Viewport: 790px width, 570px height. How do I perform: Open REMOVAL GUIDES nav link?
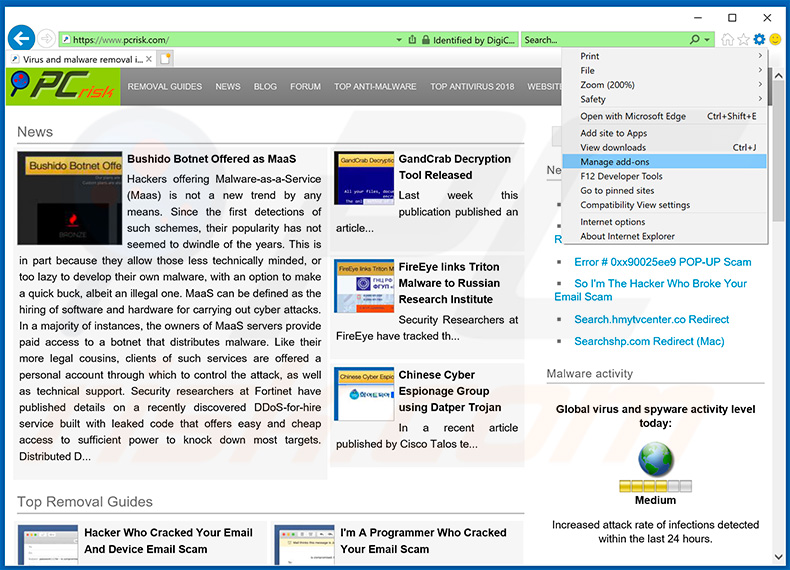coord(165,87)
